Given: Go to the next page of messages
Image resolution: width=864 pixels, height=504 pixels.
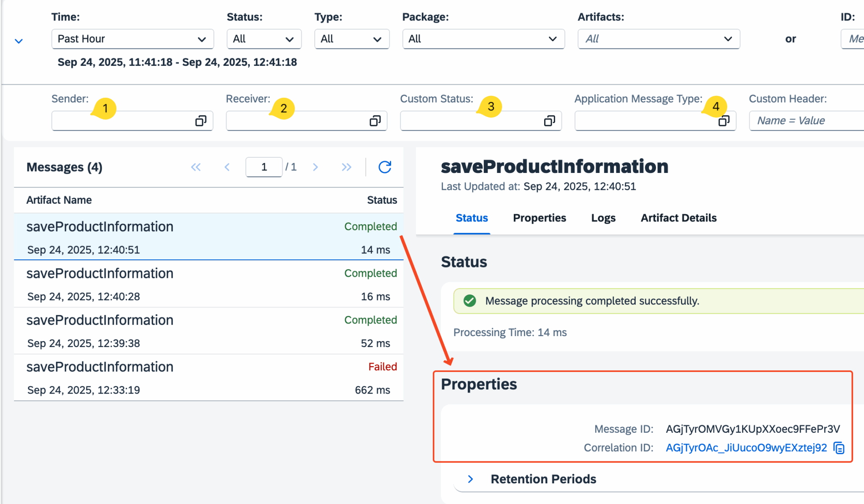Looking at the screenshot, I should (315, 167).
